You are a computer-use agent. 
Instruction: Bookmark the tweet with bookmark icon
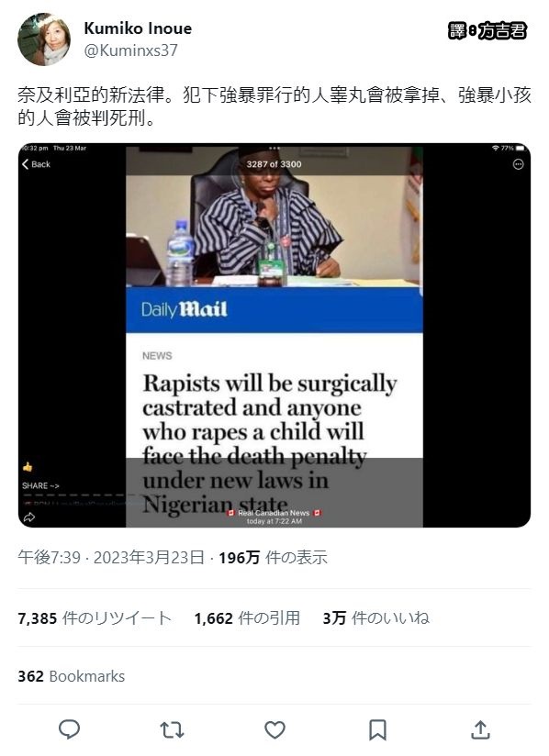coord(377,730)
